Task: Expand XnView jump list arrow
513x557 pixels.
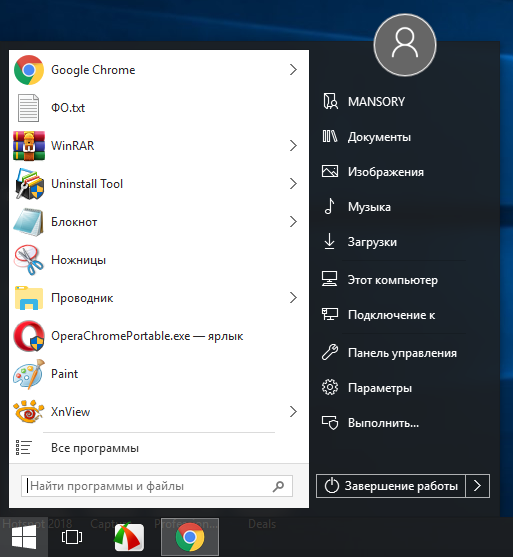Action: click(293, 412)
